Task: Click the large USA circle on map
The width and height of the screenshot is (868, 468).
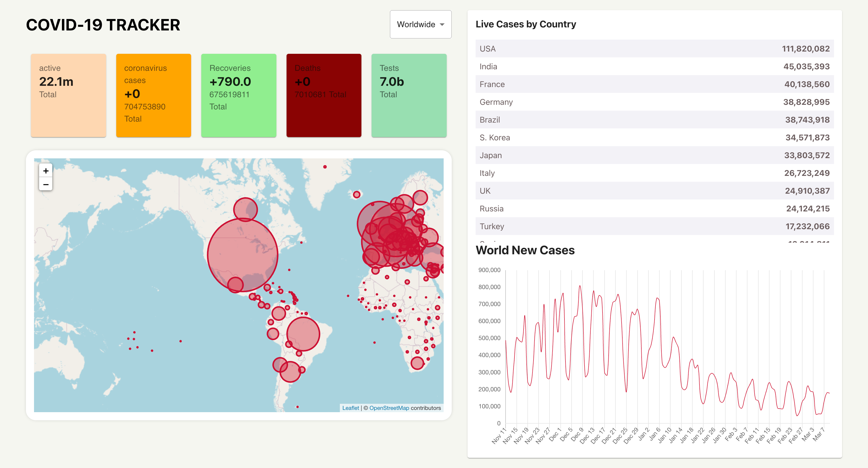Action: (x=242, y=255)
